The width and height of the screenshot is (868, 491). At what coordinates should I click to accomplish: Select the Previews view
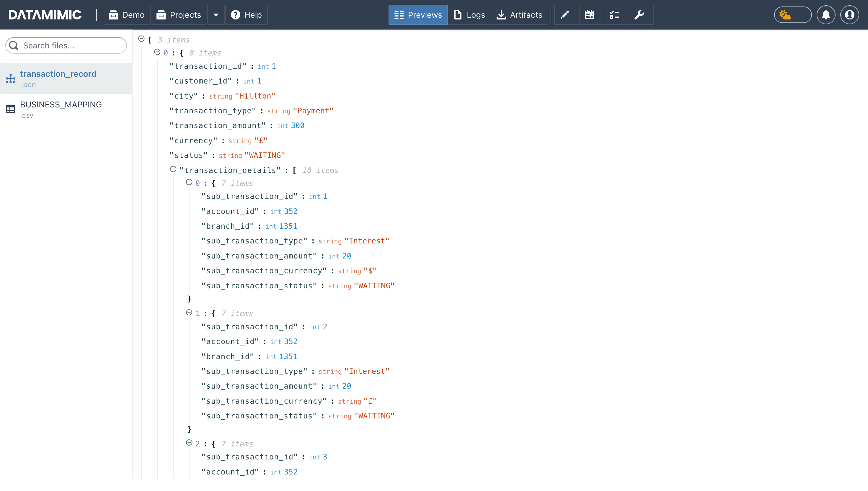418,15
